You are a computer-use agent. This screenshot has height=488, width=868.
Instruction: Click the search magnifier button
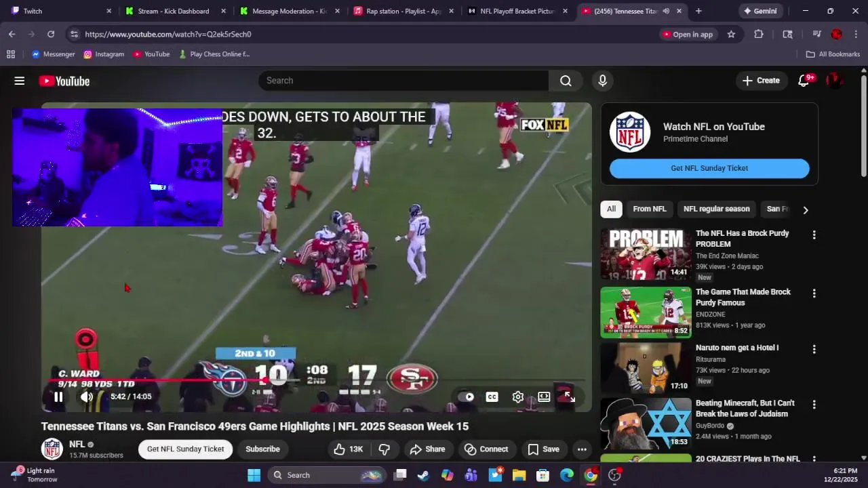pyautogui.click(x=566, y=81)
